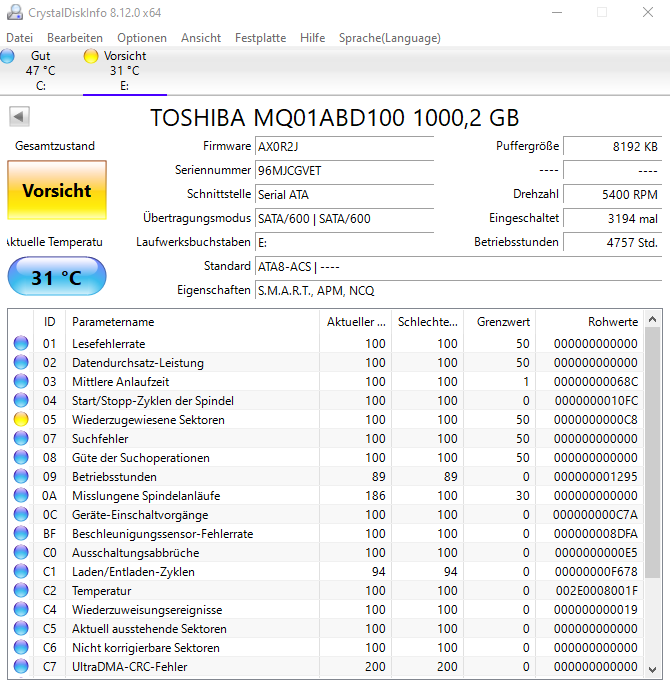Click the Eigenschaften field S.M.A.R.T., APM, NCQ

point(458,290)
